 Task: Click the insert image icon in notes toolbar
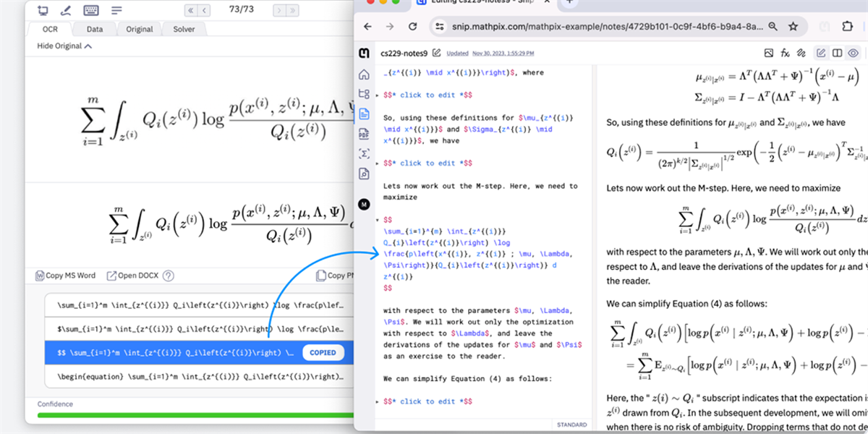click(x=768, y=52)
